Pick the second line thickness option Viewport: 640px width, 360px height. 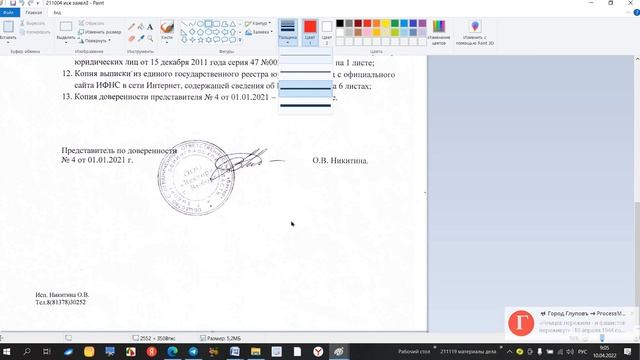pyautogui.click(x=305, y=72)
